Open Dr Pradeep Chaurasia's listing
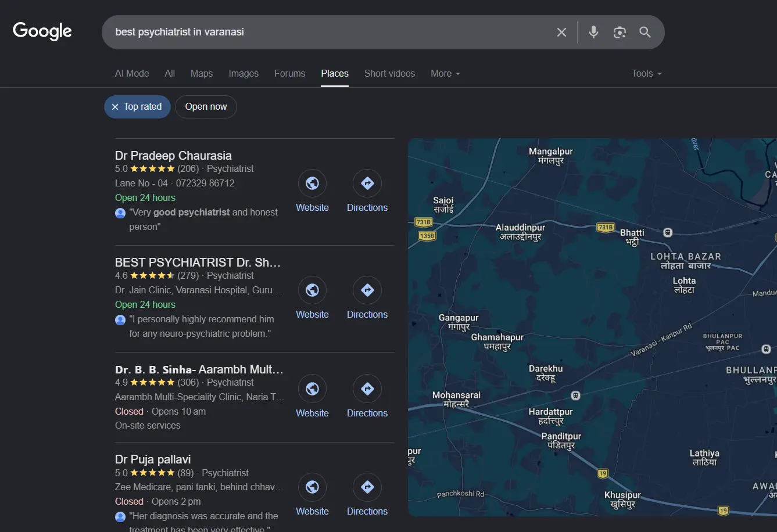This screenshot has height=532, width=777. click(173, 155)
